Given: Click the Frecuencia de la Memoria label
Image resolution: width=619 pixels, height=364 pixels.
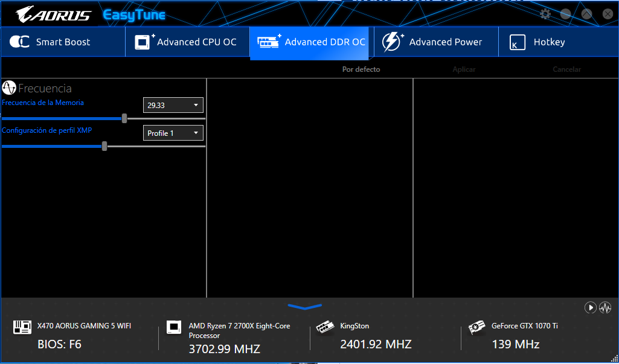Looking at the screenshot, I should coord(43,103).
